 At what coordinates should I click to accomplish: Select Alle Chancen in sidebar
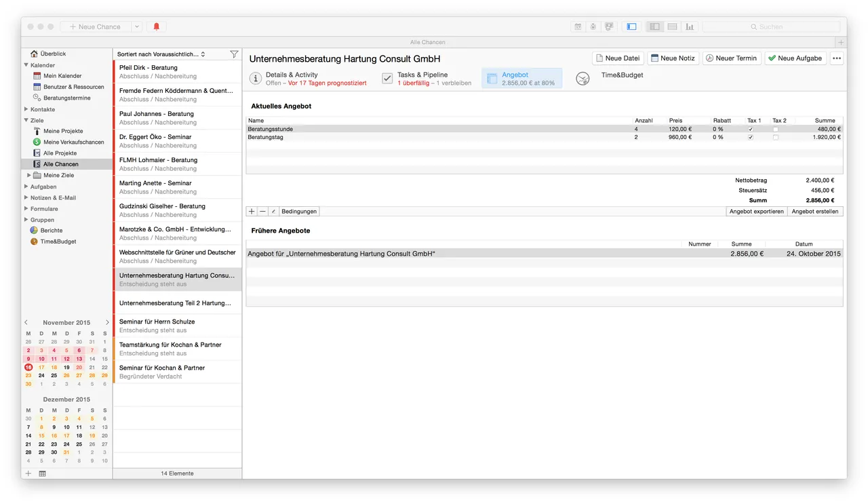click(x=66, y=164)
